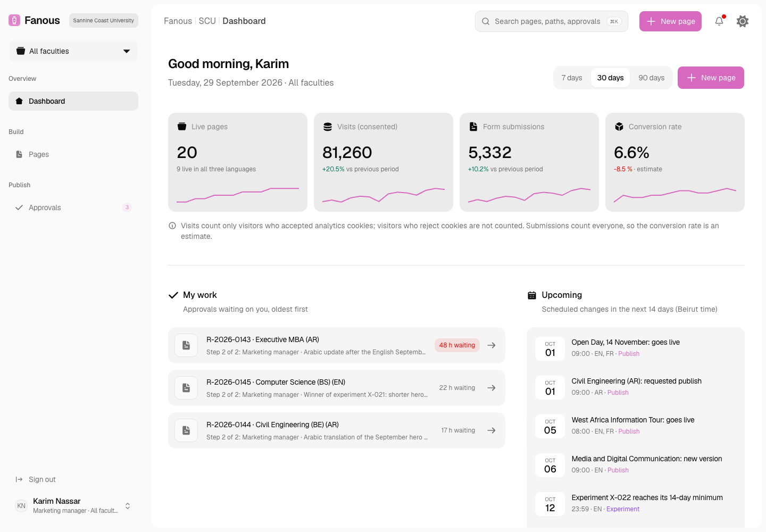This screenshot has width=766, height=532.
Task: Click the My work checkmark icon
Action: point(173,295)
